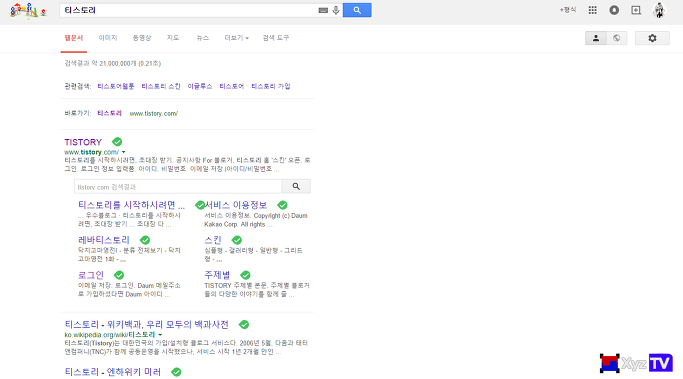Open the TISTORY result title
The image size is (683, 379).
[x=83, y=142]
